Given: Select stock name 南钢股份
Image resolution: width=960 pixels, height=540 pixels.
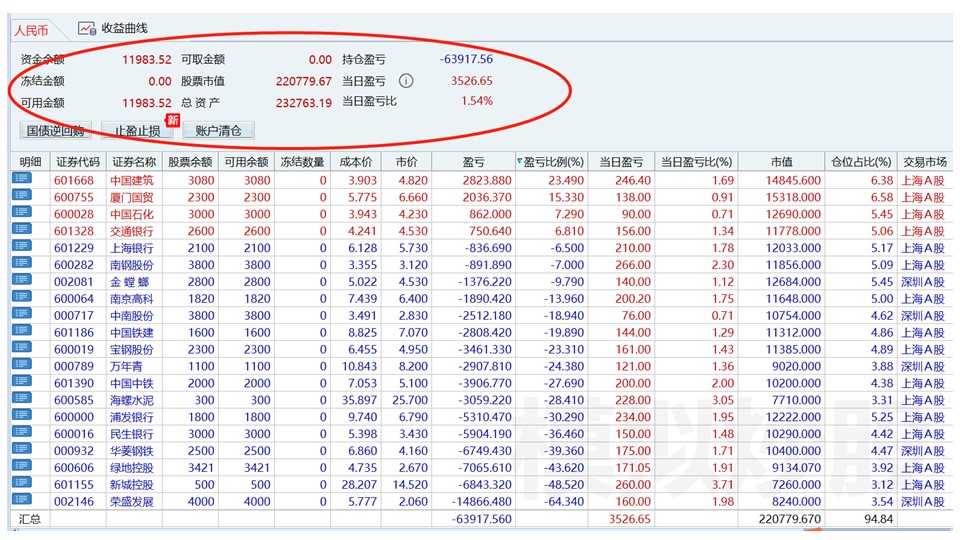Looking at the screenshot, I should pos(132,265).
